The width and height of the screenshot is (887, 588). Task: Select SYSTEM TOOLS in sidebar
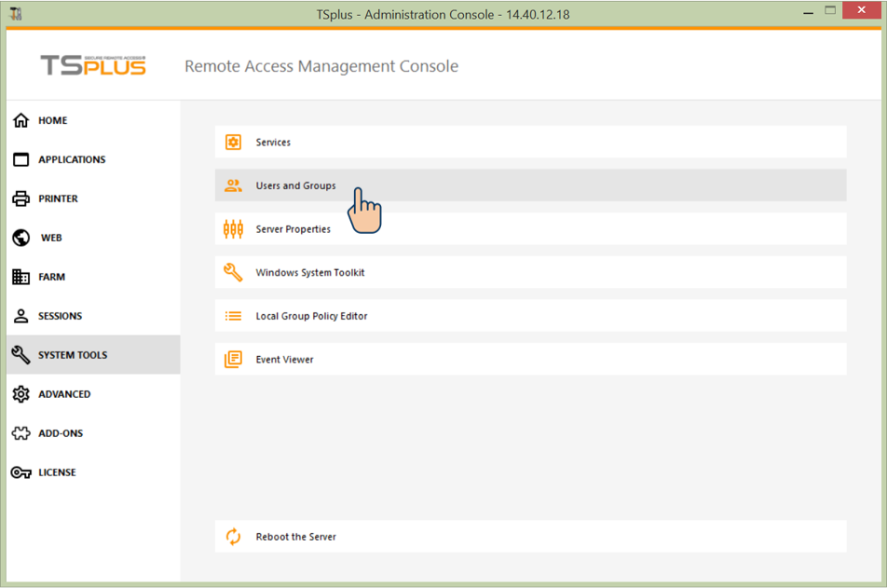(93, 355)
